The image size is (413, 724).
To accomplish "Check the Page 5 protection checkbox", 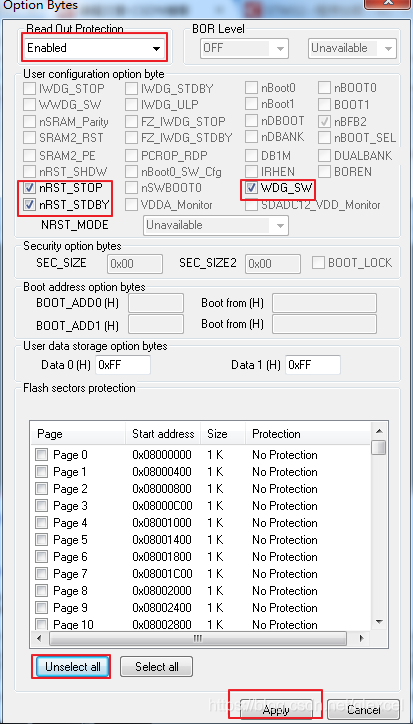I will [x=42, y=540].
